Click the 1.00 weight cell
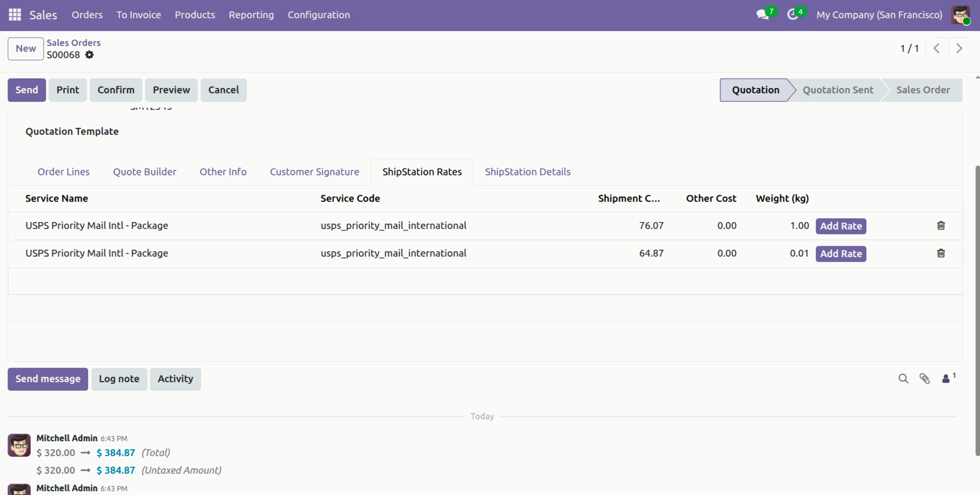The width and height of the screenshot is (980, 495). (x=799, y=226)
